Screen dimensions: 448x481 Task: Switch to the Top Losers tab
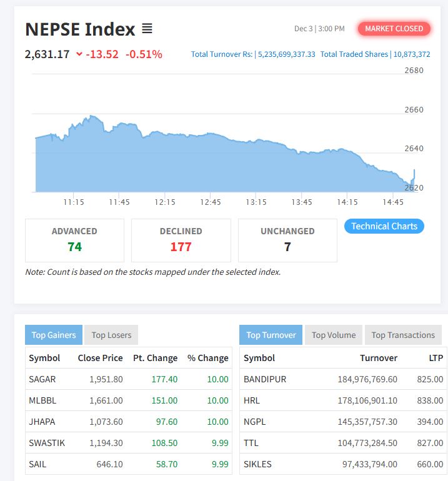[111, 335]
